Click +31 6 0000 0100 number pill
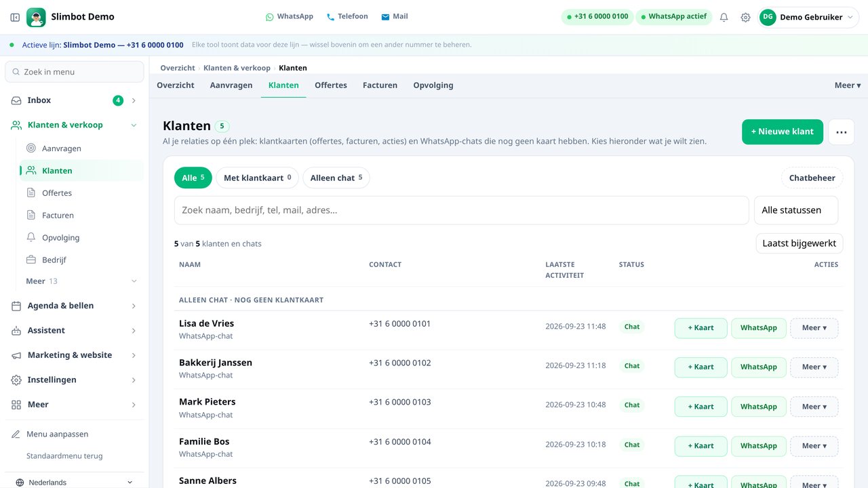 pyautogui.click(x=597, y=16)
